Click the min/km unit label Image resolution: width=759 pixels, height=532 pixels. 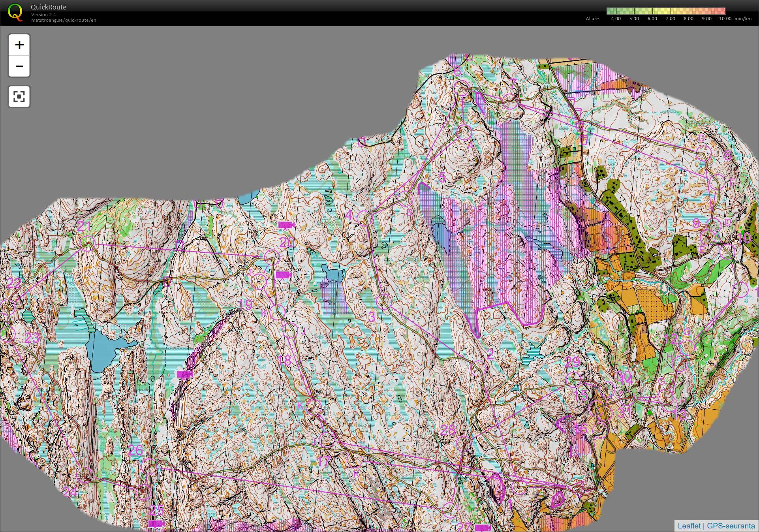[x=742, y=18]
